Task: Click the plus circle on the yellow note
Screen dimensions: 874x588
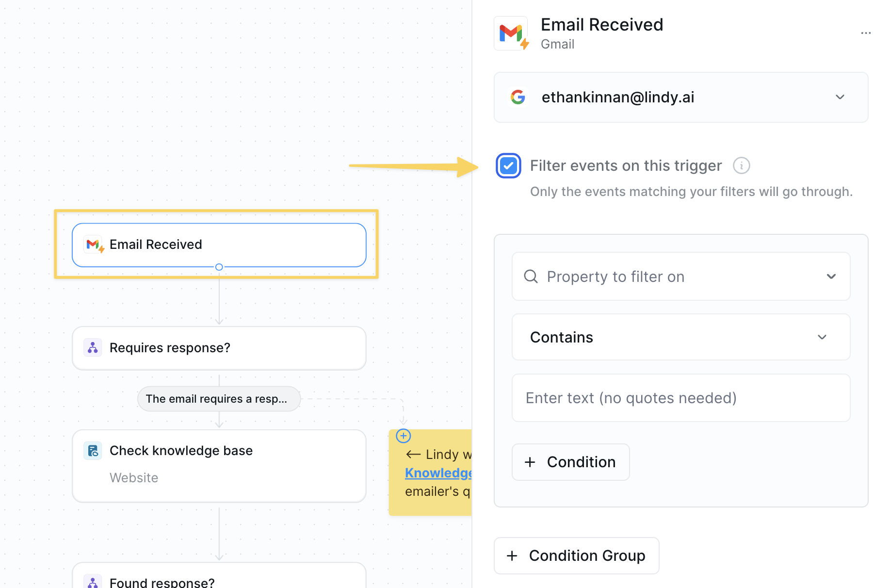Action: (x=404, y=436)
